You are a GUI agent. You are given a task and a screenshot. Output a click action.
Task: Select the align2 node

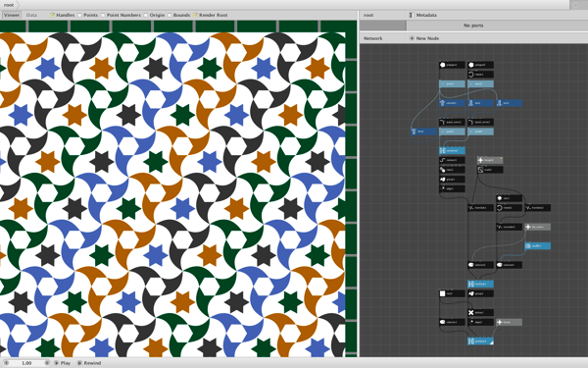[481, 322]
